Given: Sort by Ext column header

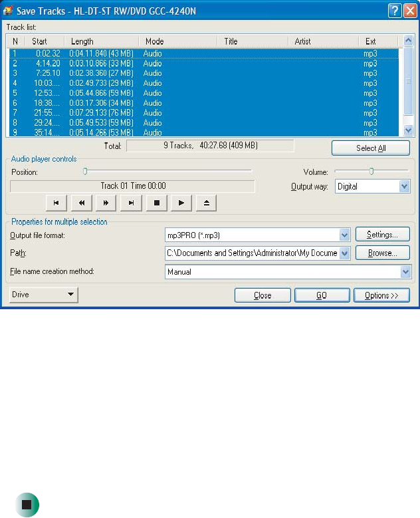Looking at the screenshot, I should coord(378,41).
